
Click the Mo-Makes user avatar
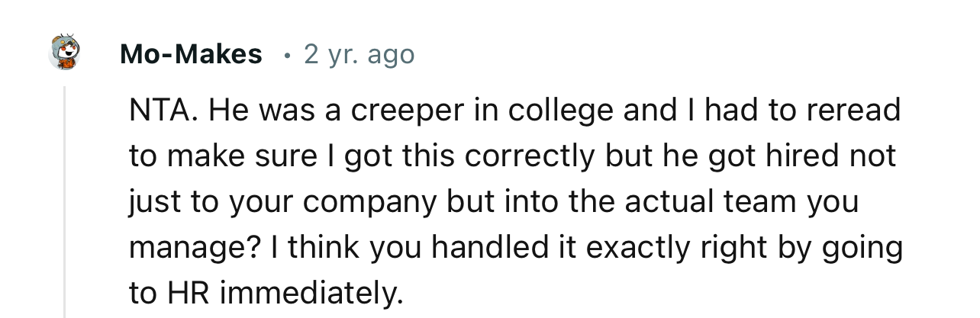(x=64, y=53)
